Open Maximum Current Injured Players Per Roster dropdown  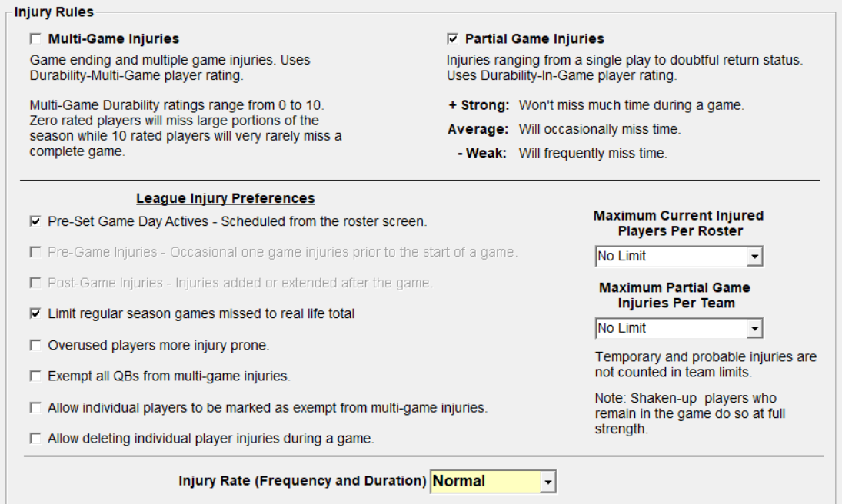click(x=754, y=257)
